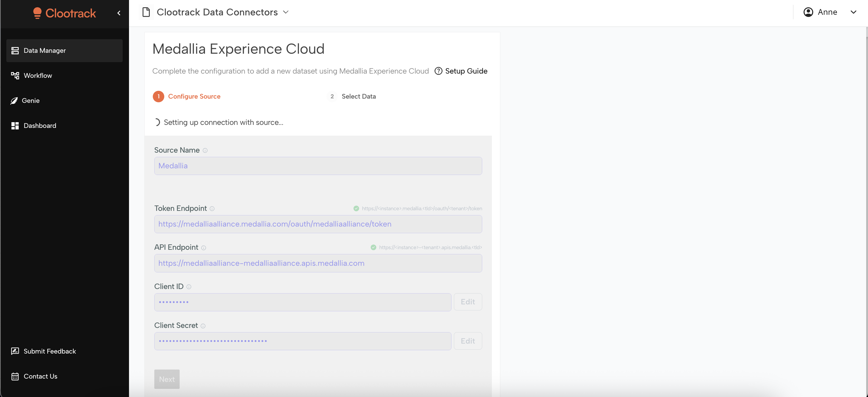Expand Clootrack Data Connectors dropdown
Viewport: 868px width, 397px height.
pos(286,12)
